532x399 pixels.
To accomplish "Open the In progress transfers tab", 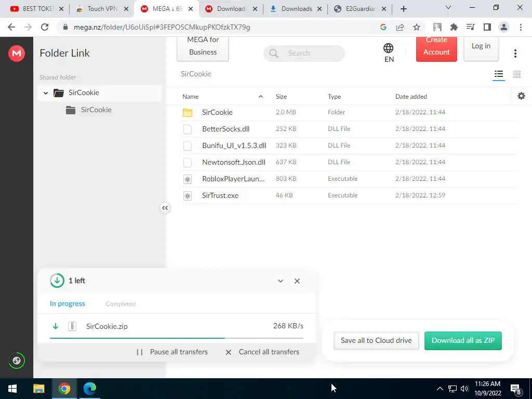I will click(67, 303).
